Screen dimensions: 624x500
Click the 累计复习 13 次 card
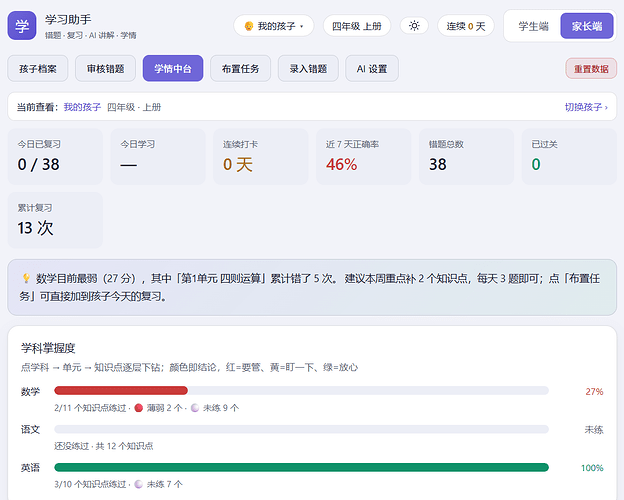(x=55, y=220)
